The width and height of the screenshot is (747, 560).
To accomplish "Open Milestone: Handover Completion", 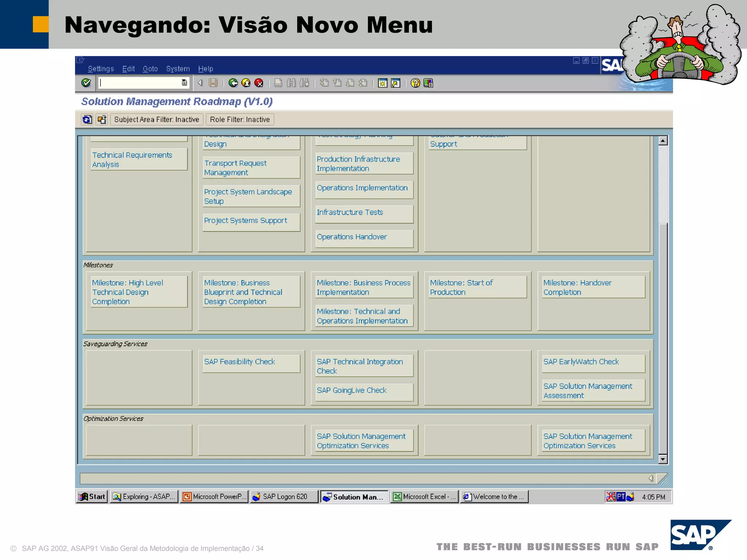I will pos(593,287).
